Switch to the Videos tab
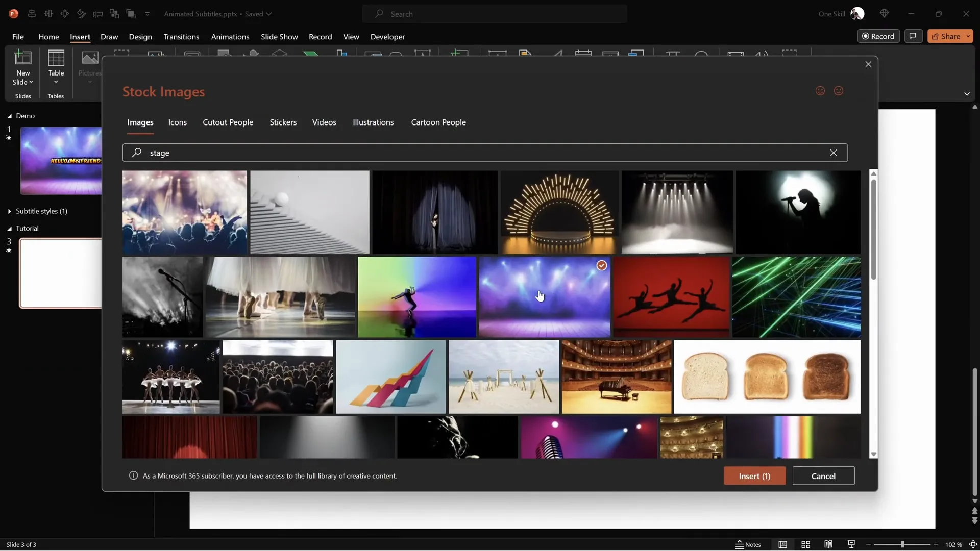 click(x=324, y=122)
